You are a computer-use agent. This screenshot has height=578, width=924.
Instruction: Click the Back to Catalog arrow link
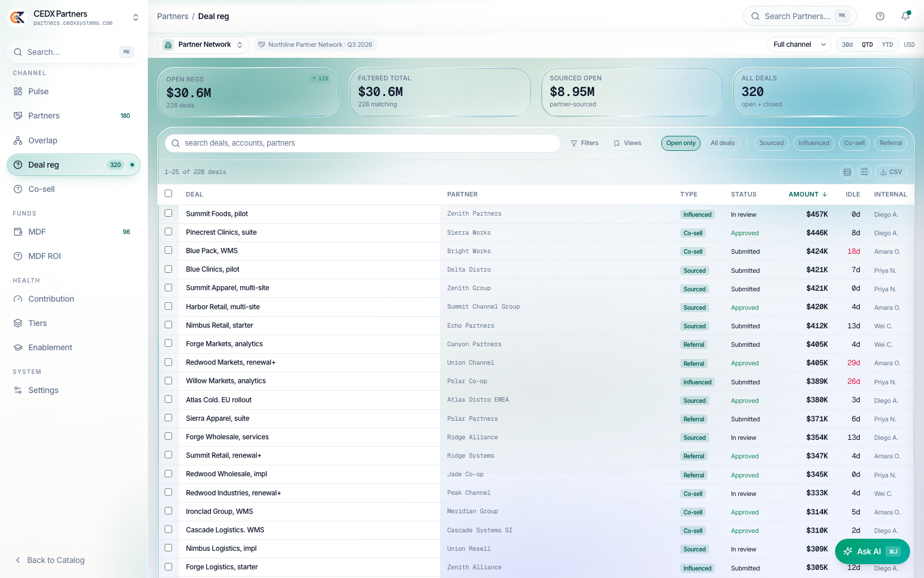coord(50,560)
